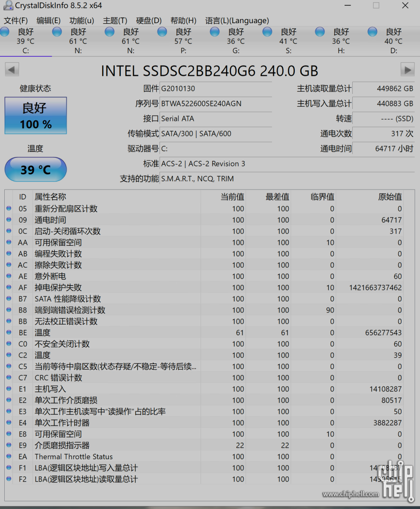Click raw value 14108287 in E1 row
Image resolution: width=420 pixels, height=509 pixels.
(x=386, y=389)
